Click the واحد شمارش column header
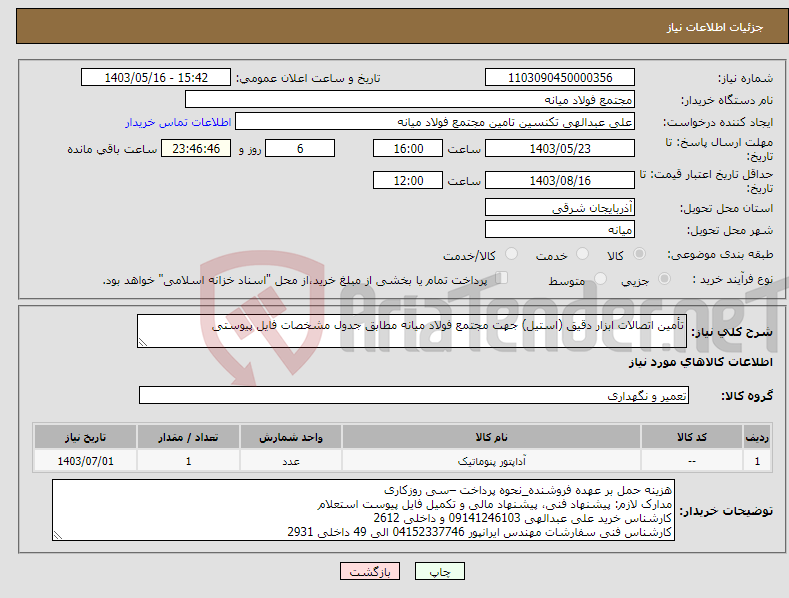Image resolution: width=789 pixels, height=598 pixels. (x=291, y=437)
